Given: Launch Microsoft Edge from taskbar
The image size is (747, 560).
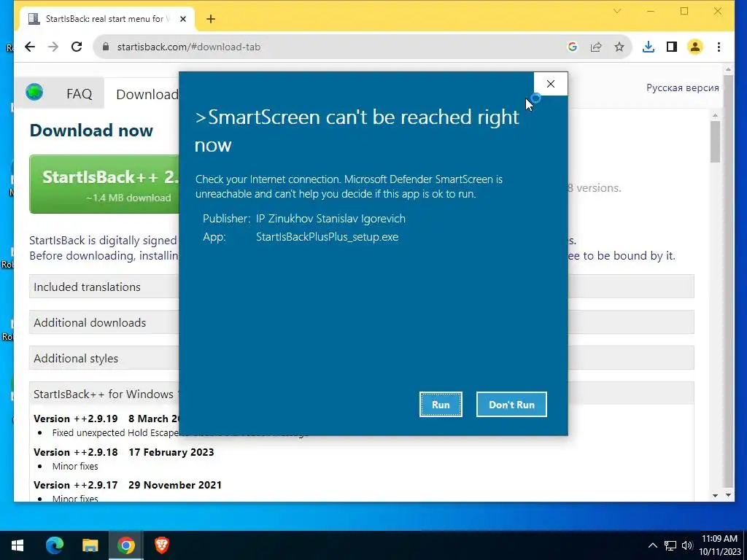Looking at the screenshot, I should 54,545.
